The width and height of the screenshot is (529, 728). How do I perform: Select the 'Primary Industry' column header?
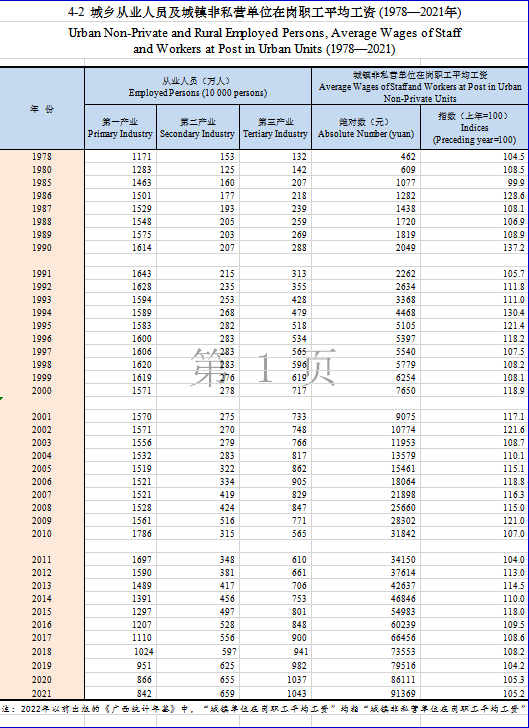tap(120, 128)
